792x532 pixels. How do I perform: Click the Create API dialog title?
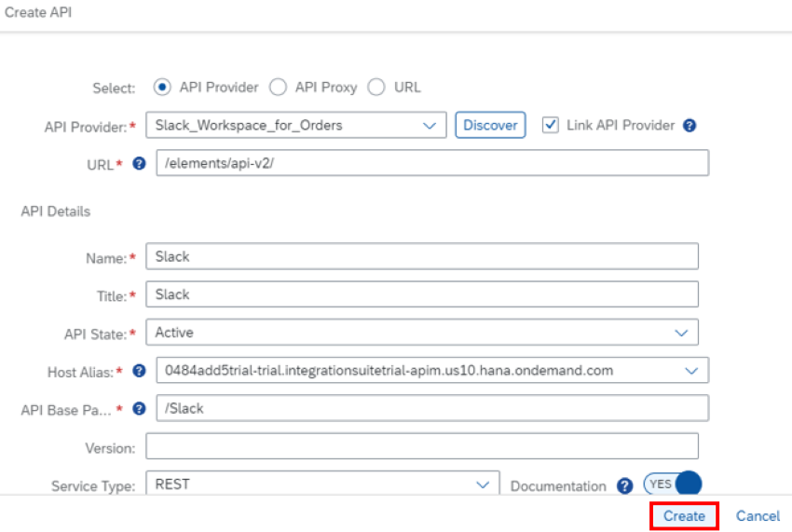point(38,12)
